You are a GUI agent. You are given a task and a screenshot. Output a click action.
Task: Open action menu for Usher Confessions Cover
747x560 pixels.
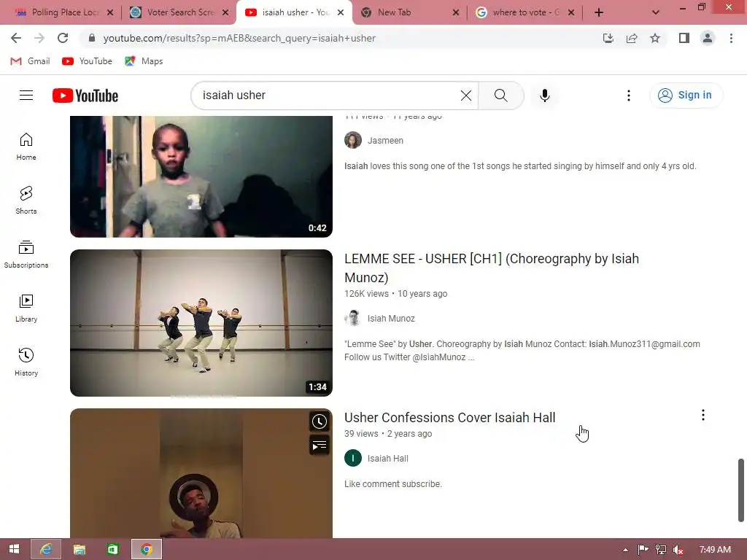(703, 415)
